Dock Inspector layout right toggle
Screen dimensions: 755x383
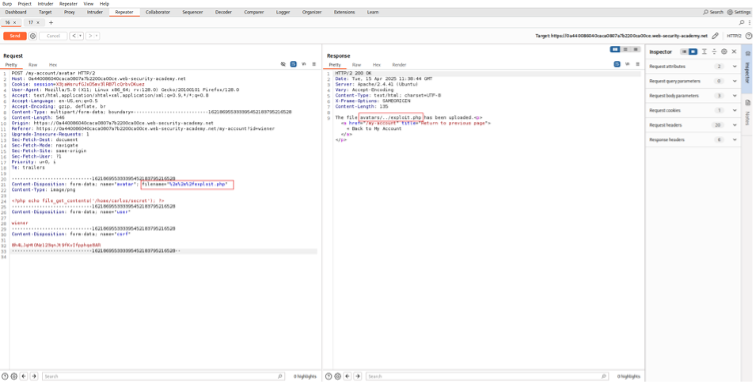click(693, 52)
